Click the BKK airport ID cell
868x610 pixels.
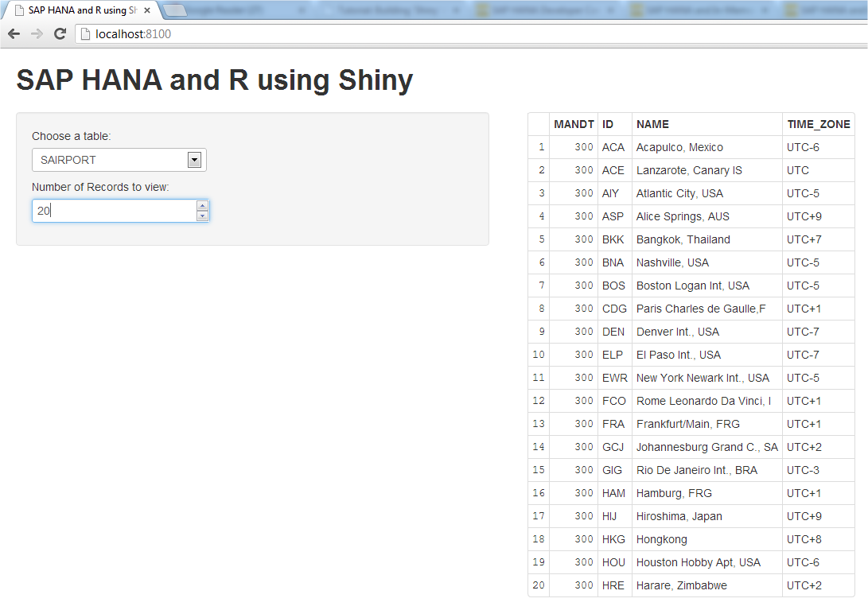point(613,239)
